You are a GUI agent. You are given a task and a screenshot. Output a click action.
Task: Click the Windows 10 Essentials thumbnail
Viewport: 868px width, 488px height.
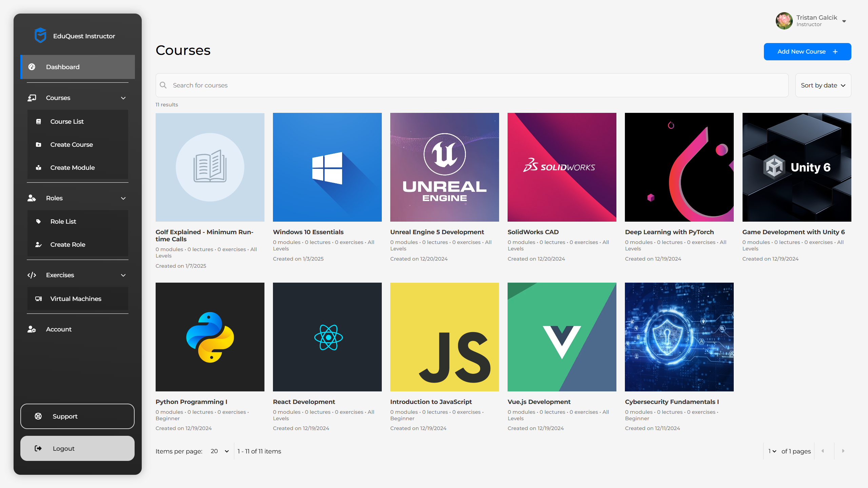pos(327,167)
